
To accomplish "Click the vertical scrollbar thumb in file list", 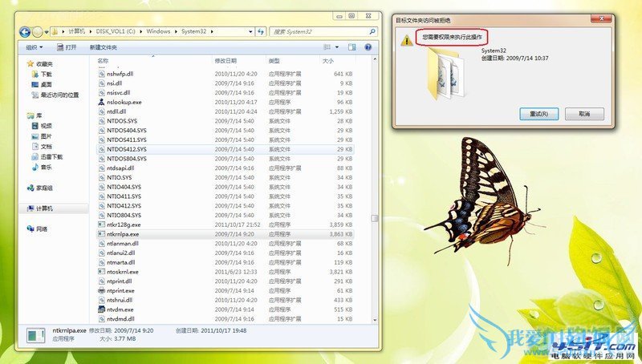I will tap(374, 218).
